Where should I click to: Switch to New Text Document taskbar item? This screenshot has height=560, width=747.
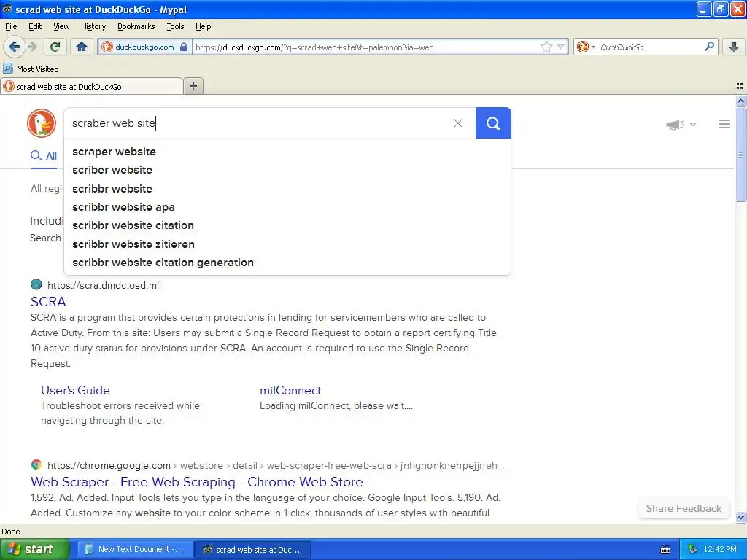click(135, 549)
